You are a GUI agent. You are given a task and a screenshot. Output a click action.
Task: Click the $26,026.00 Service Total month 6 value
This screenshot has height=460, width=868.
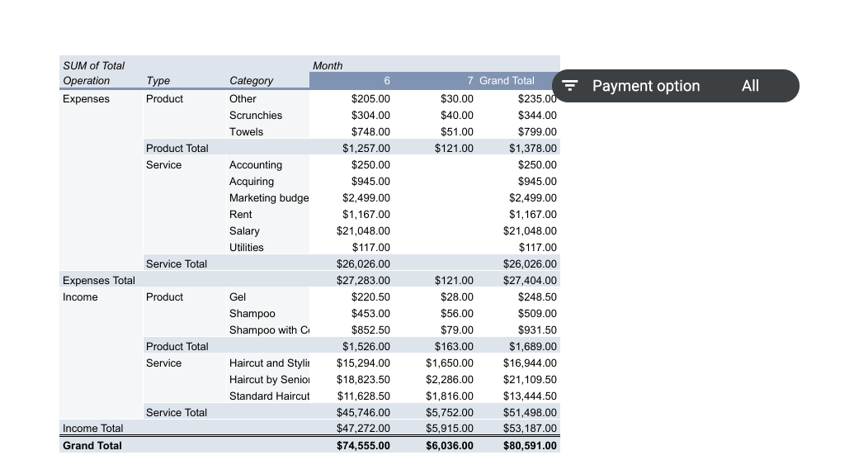pos(363,263)
